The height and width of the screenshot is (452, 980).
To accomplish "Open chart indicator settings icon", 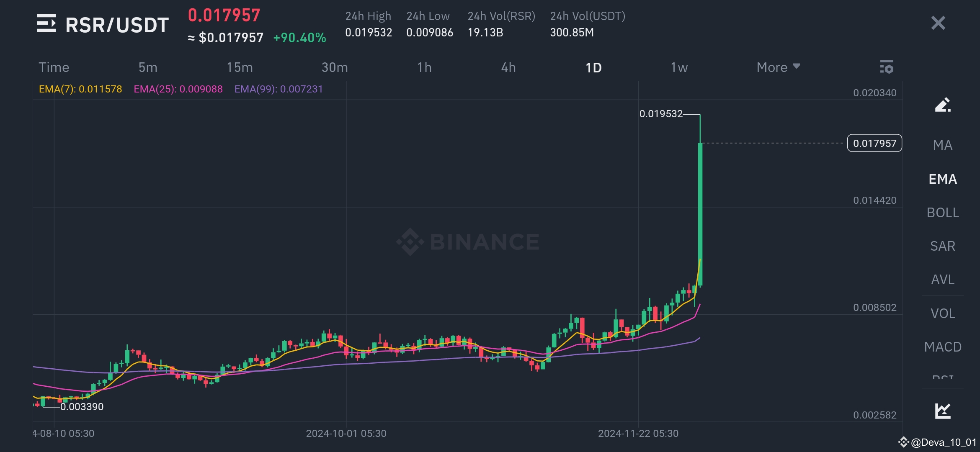I will click(886, 67).
